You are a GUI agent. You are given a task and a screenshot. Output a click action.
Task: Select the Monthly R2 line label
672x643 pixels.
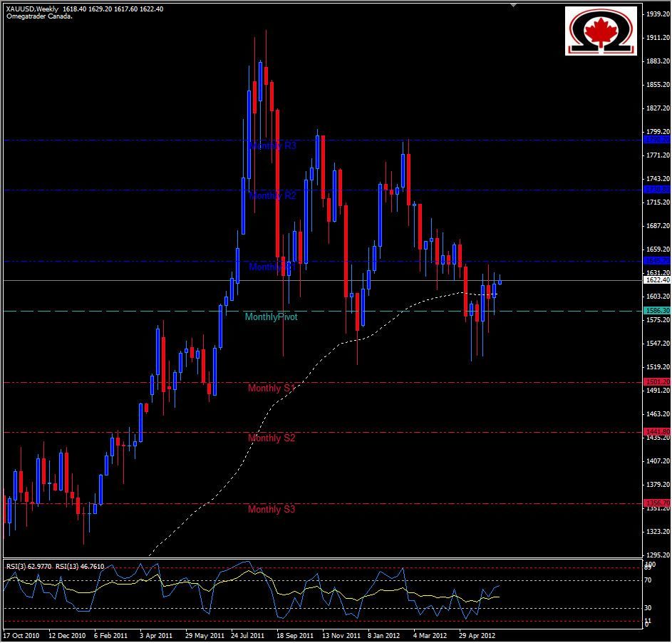[x=271, y=195]
